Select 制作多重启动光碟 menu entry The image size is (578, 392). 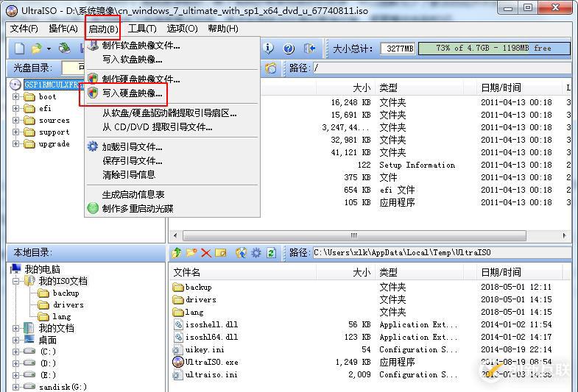tap(172, 208)
